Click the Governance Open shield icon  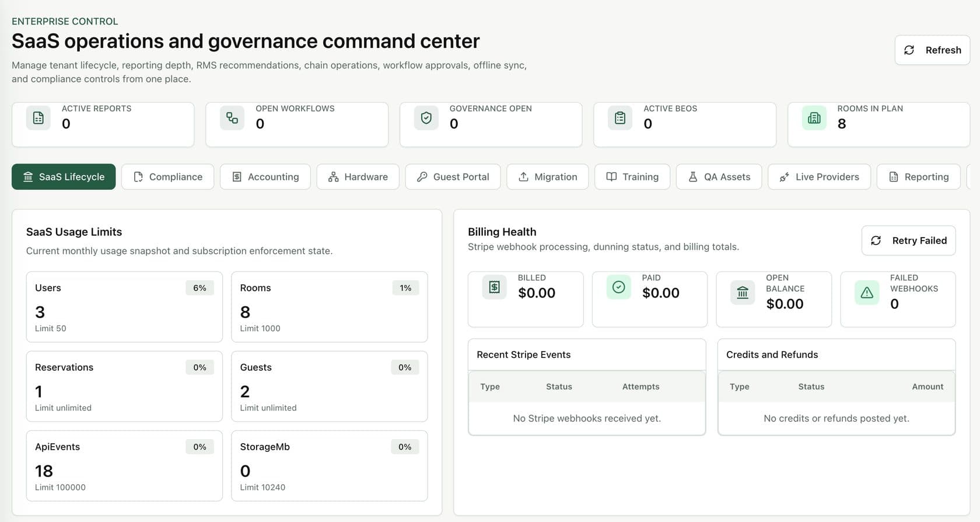click(426, 118)
